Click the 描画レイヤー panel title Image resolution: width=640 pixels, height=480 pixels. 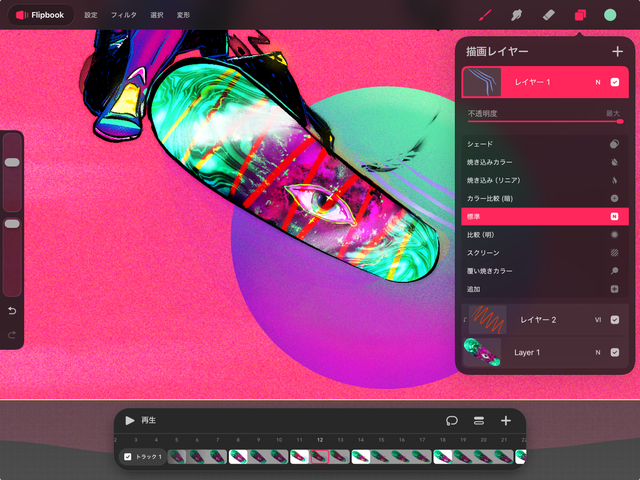pos(497,51)
